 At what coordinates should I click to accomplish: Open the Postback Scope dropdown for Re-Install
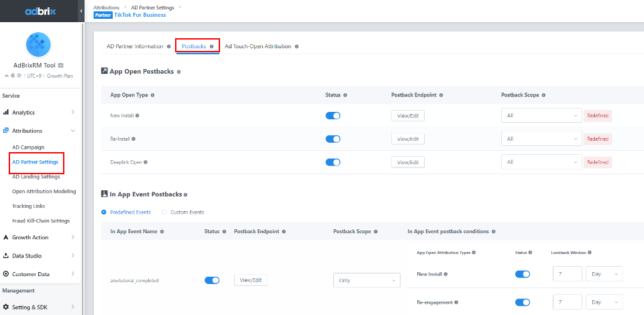pos(541,139)
